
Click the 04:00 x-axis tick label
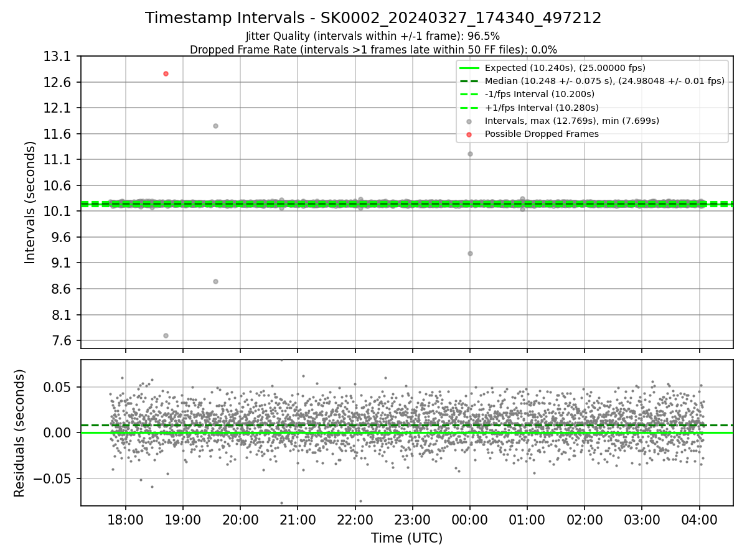point(699,520)
